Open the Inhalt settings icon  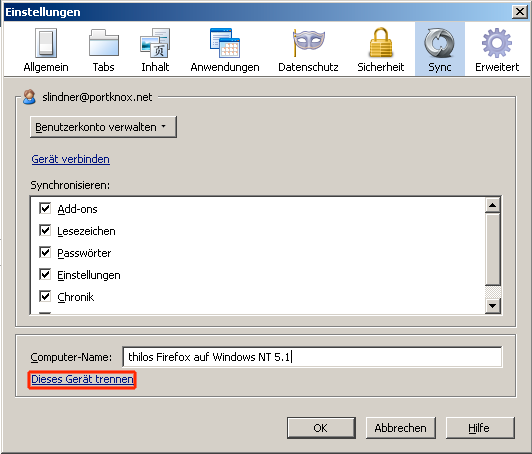coord(155,43)
